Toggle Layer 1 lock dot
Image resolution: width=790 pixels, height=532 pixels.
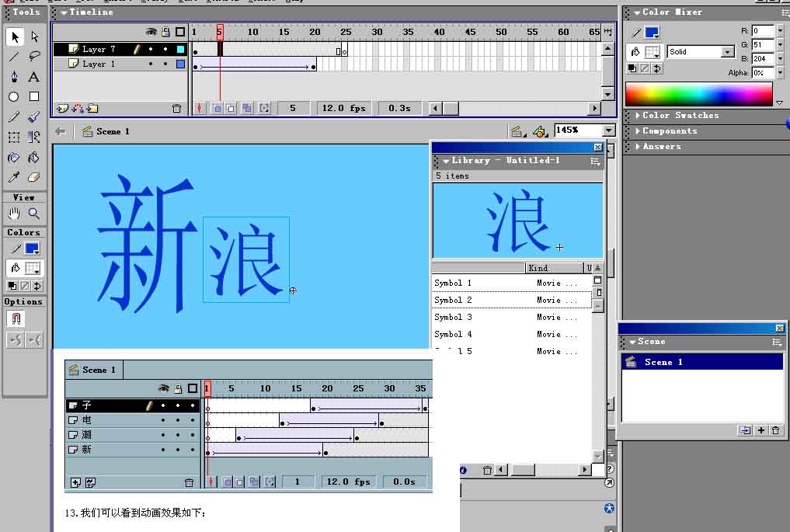(x=165, y=64)
